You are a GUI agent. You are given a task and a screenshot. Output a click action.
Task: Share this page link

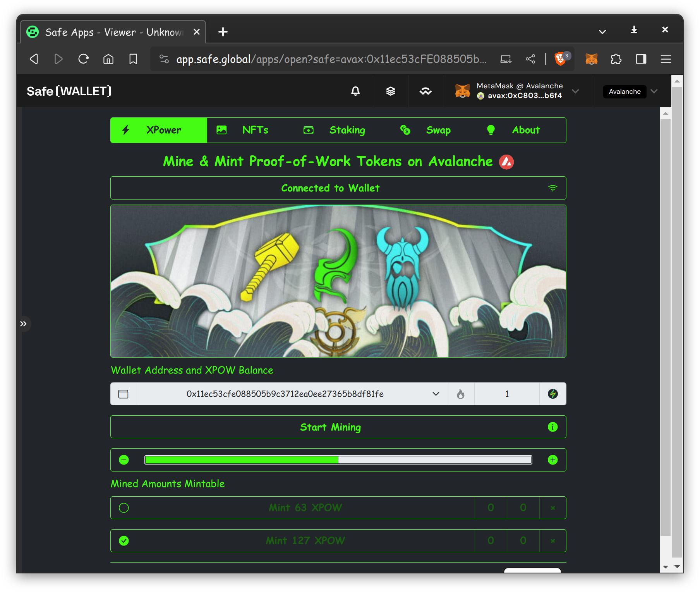tap(530, 59)
